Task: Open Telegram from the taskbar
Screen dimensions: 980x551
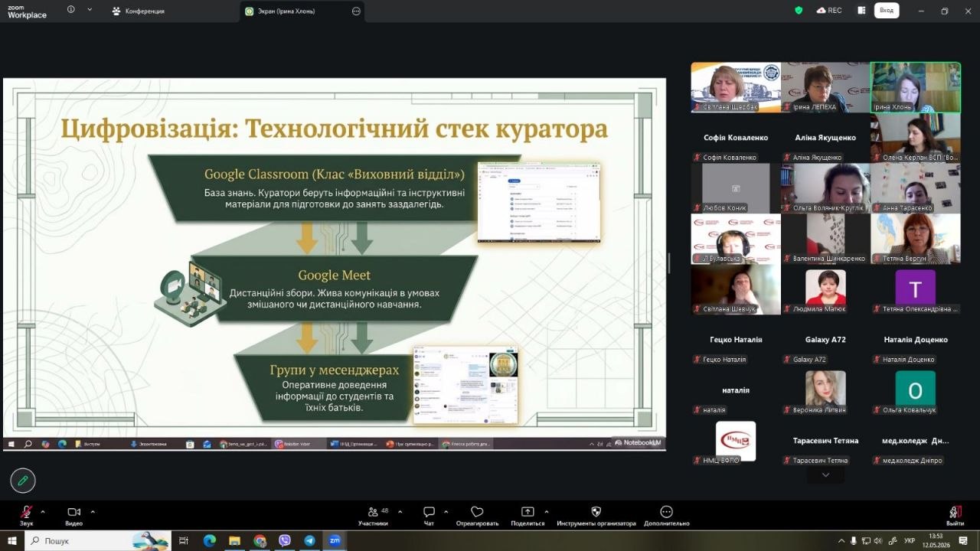Action: (x=309, y=540)
